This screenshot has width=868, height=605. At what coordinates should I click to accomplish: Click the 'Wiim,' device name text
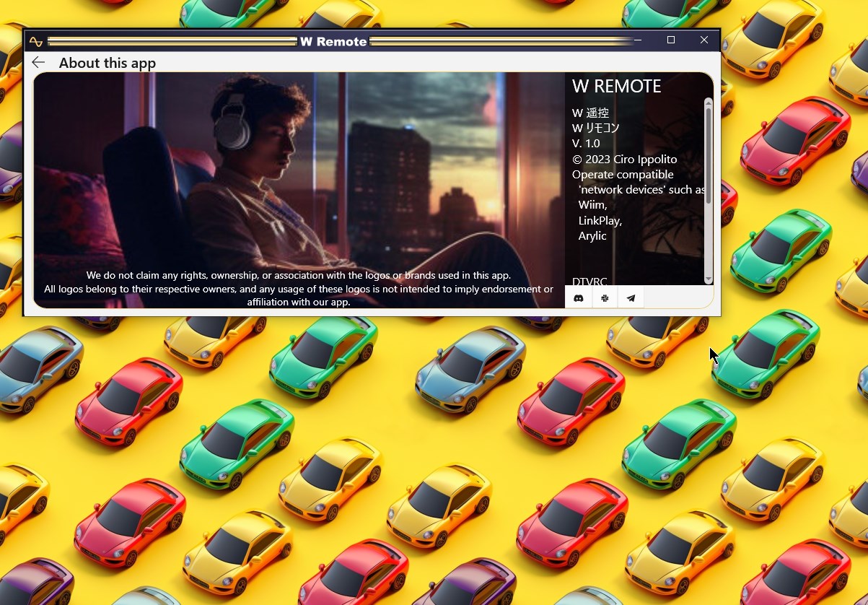tap(593, 204)
